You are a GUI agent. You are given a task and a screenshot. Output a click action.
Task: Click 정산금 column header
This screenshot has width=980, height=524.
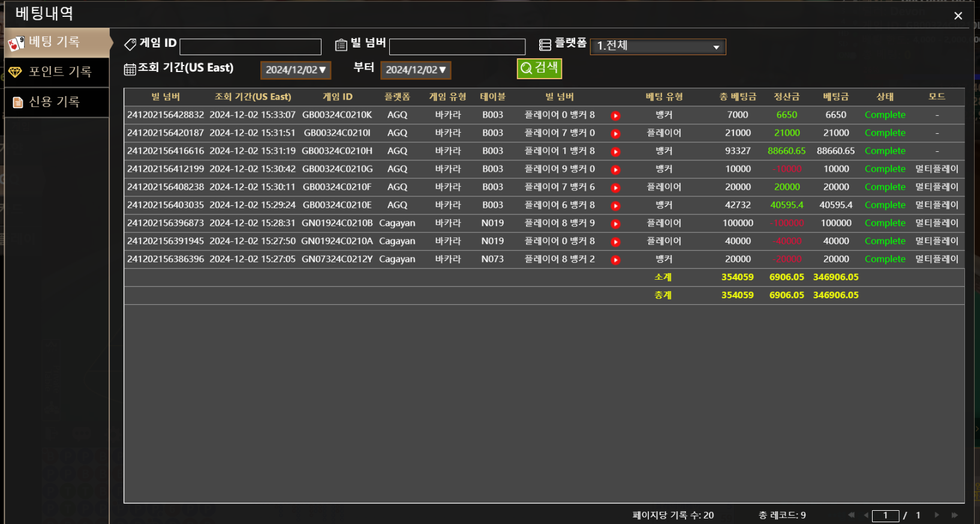pyautogui.click(x=786, y=97)
